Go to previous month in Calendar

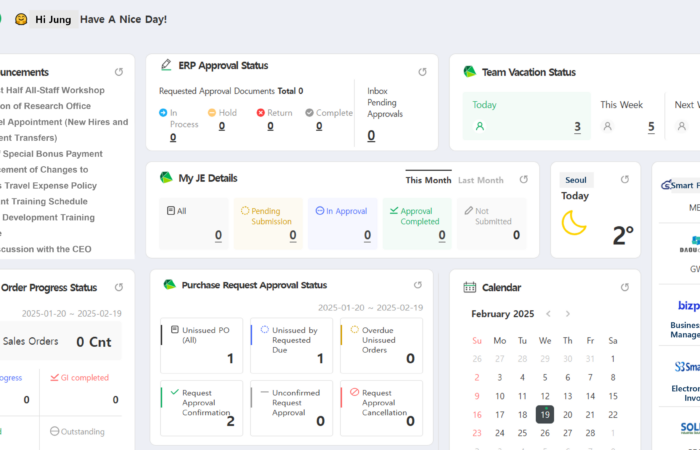point(549,314)
